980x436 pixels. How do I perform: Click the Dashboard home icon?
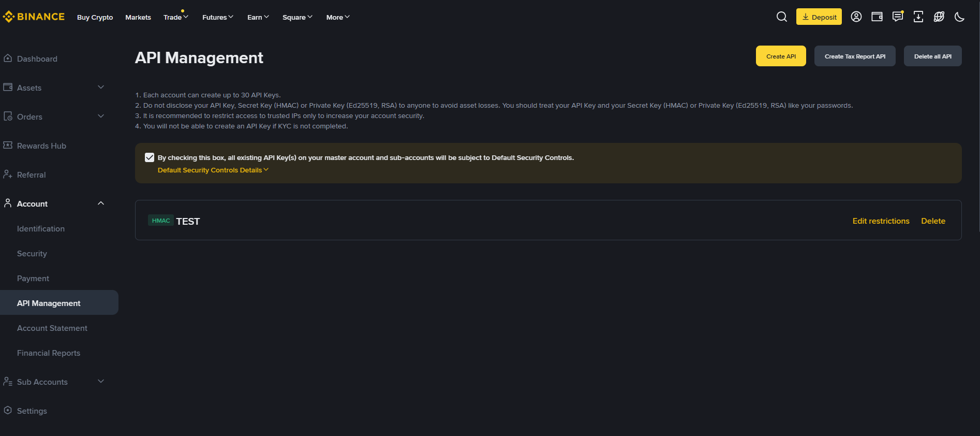click(x=8, y=59)
